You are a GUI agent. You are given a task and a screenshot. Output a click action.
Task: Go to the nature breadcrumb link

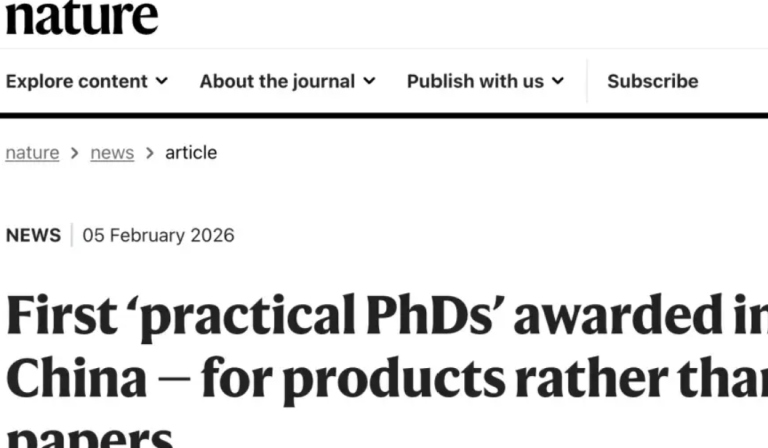pyautogui.click(x=32, y=153)
